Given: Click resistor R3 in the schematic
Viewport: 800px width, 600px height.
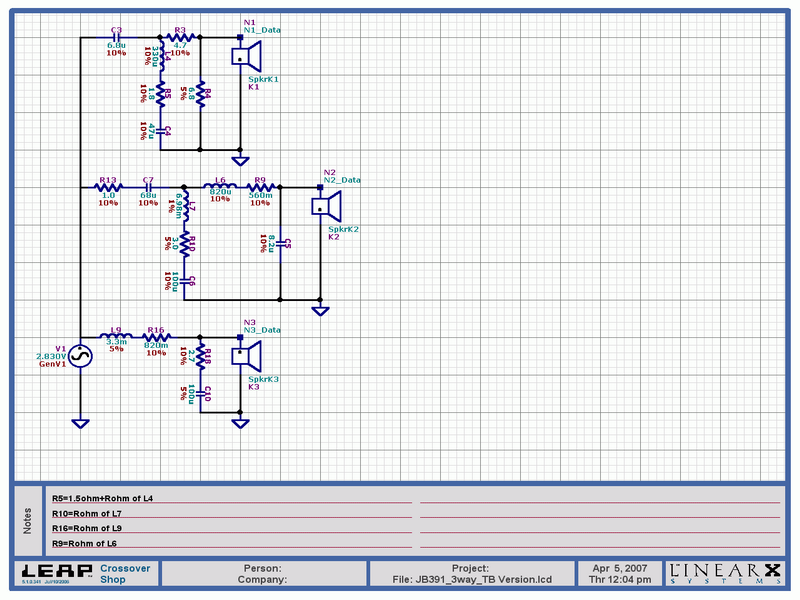Looking at the screenshot, I should coord(180,37).
